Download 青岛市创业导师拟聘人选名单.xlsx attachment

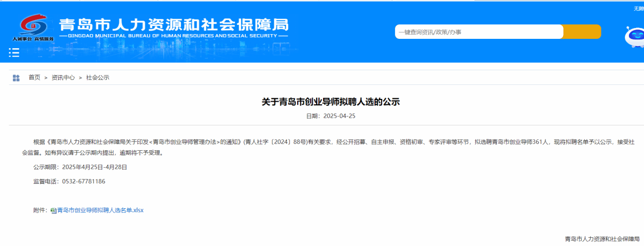tap(100, 210)
